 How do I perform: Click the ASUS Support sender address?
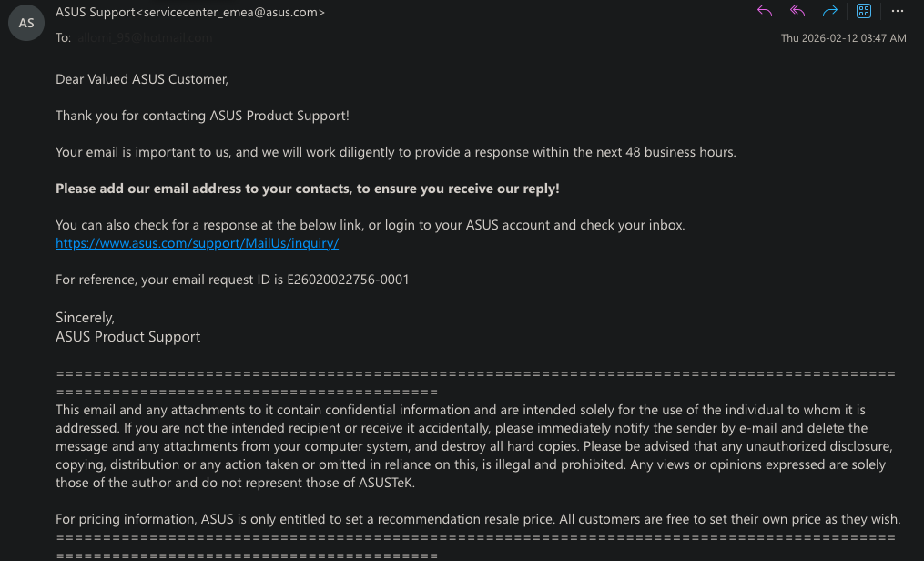pos(190,13)
